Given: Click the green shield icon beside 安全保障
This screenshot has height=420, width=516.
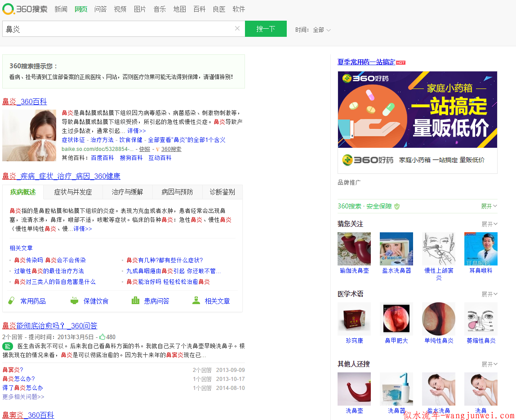Looking at the screenshot, I should (x=397, y=206).
